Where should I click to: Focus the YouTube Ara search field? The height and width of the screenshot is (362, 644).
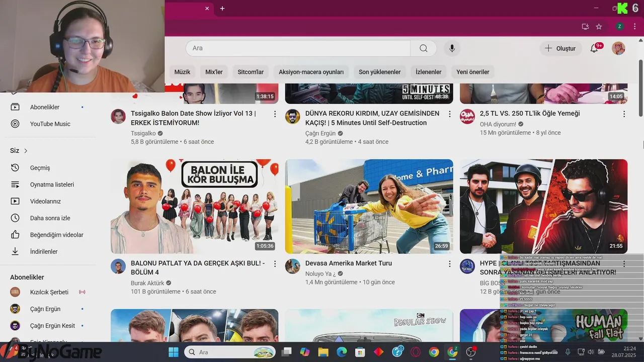point(298,48)
